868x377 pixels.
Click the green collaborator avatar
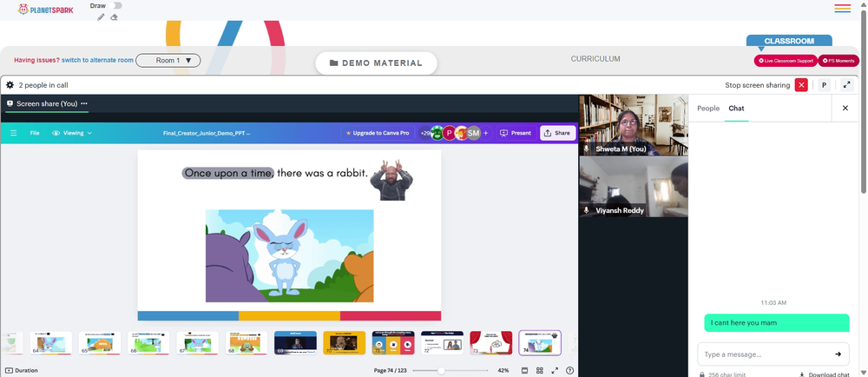(x=437, y=133)
